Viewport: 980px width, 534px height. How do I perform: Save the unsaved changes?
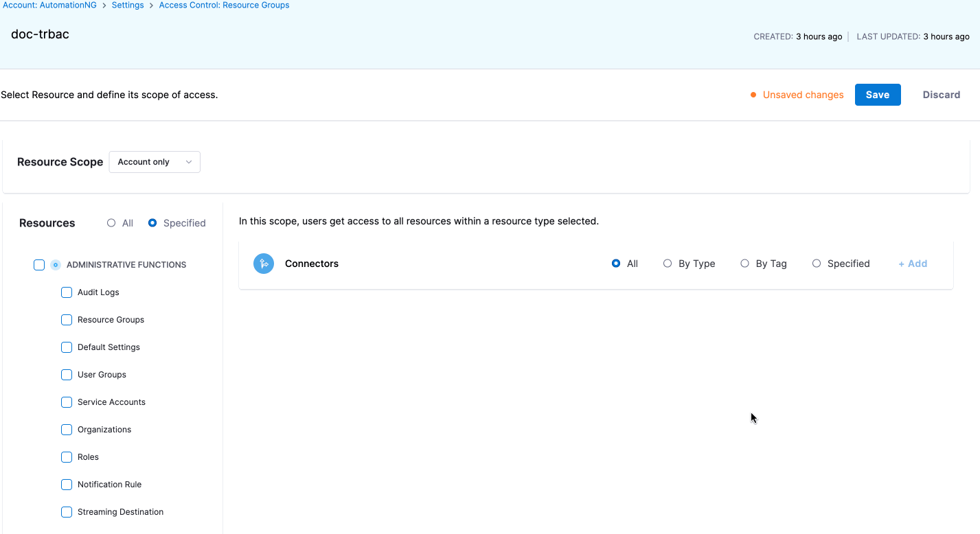click(x=877, y=95)
